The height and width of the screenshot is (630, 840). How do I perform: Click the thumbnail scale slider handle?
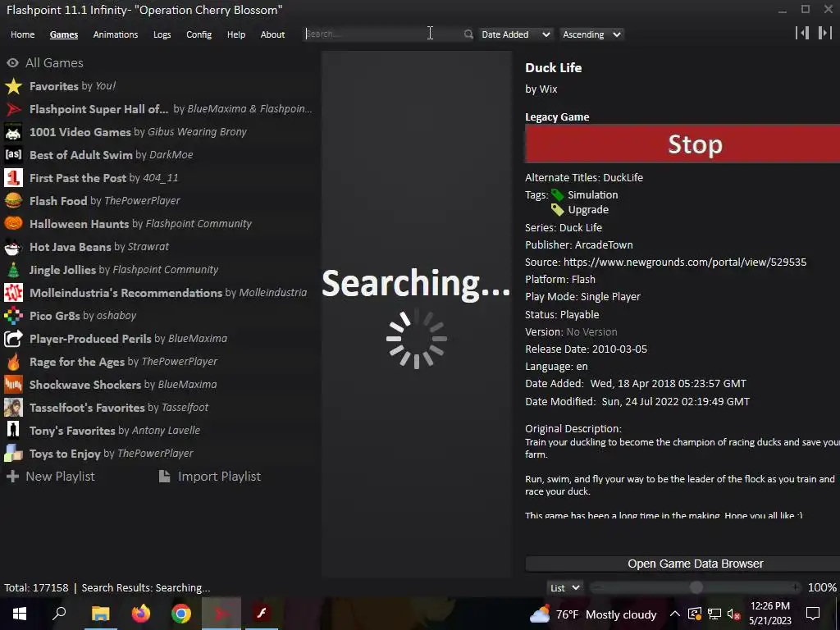click(696, 587)
